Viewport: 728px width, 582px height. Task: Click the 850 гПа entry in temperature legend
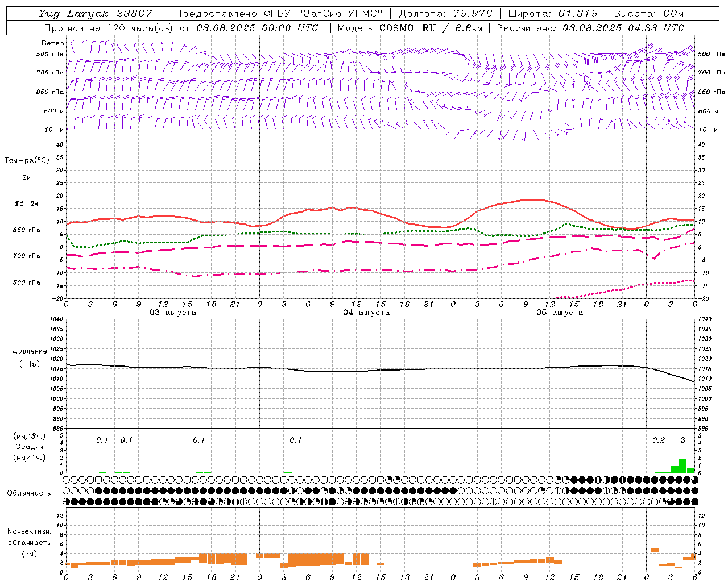click(26, 230)
